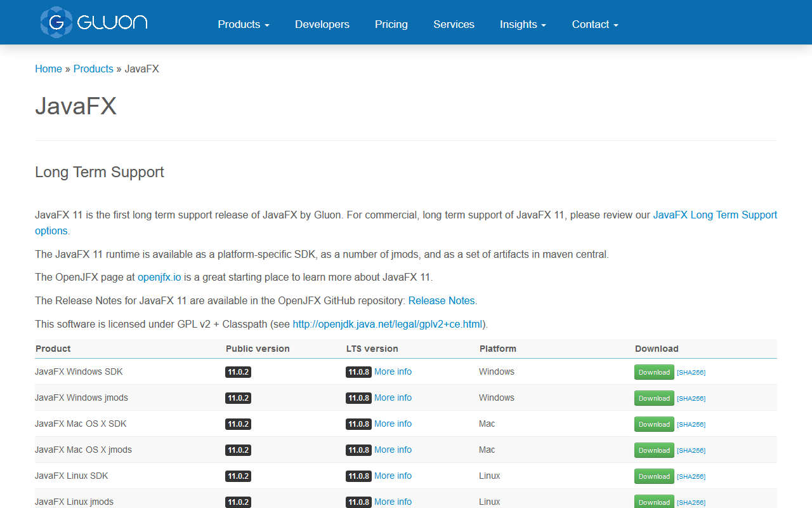Click the JavaFX page title

click(76, 106)
